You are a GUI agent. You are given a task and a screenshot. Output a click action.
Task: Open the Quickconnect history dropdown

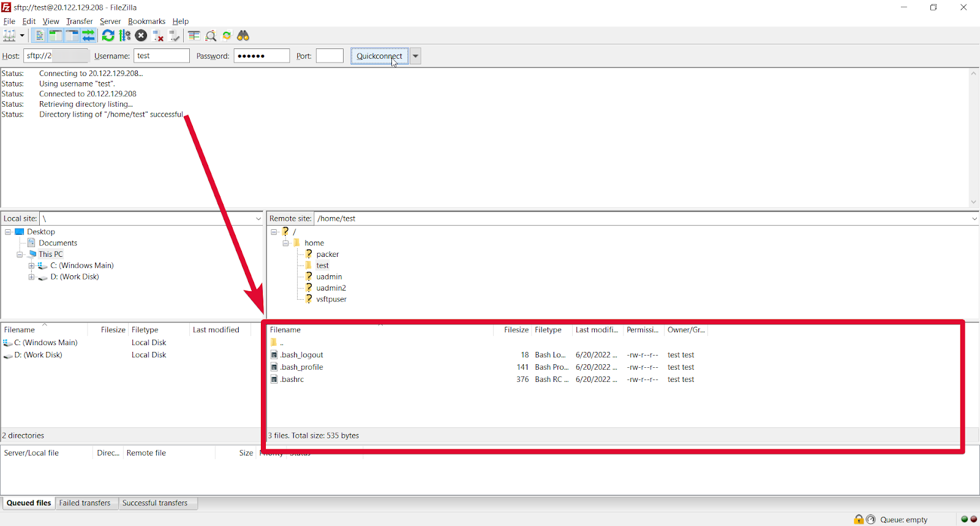click(x=415, y=56)
